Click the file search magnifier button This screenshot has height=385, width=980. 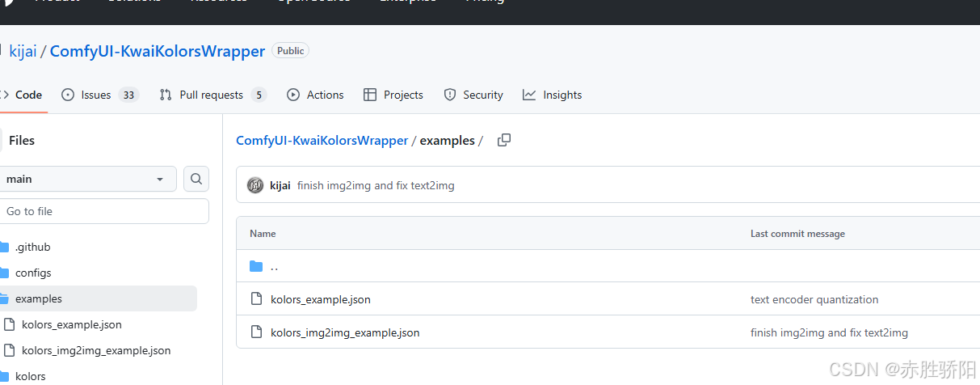click(x=196, y=179)
